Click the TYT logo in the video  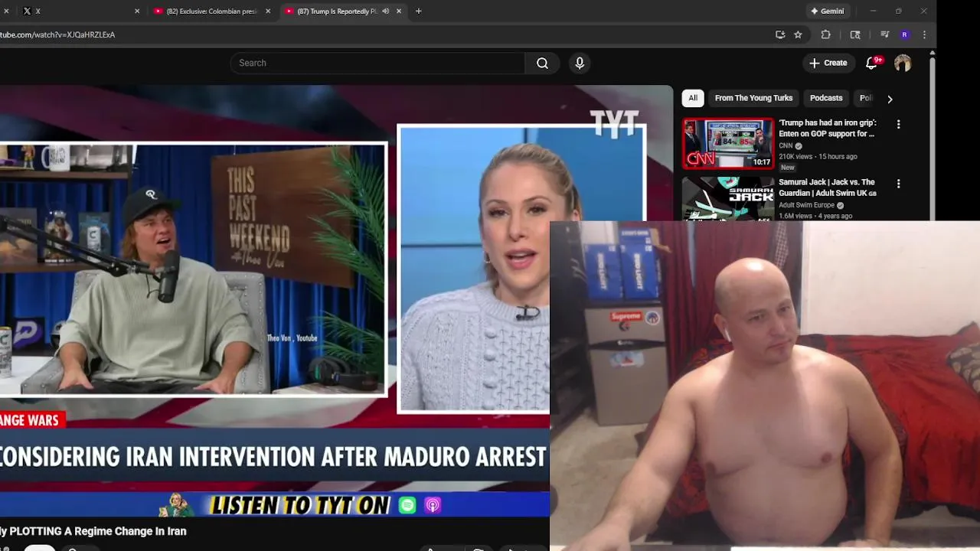pyautogui.click(x=614, y=122)
